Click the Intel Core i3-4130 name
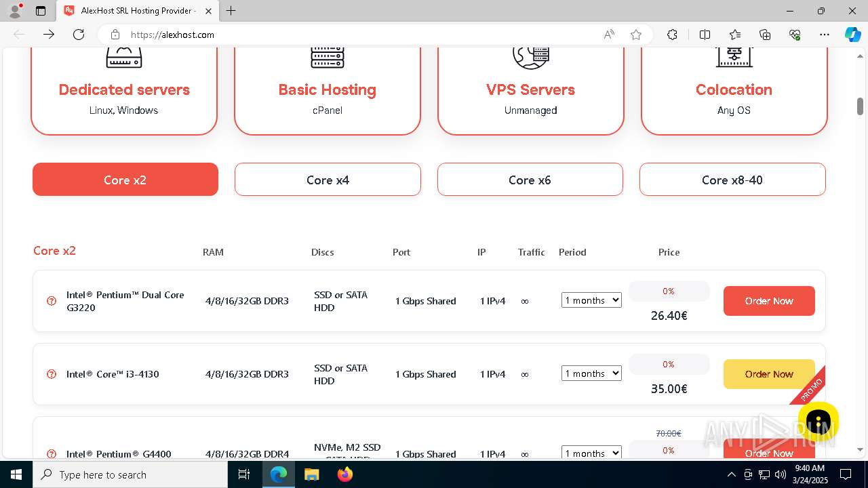868x488 pixels. 113,374
